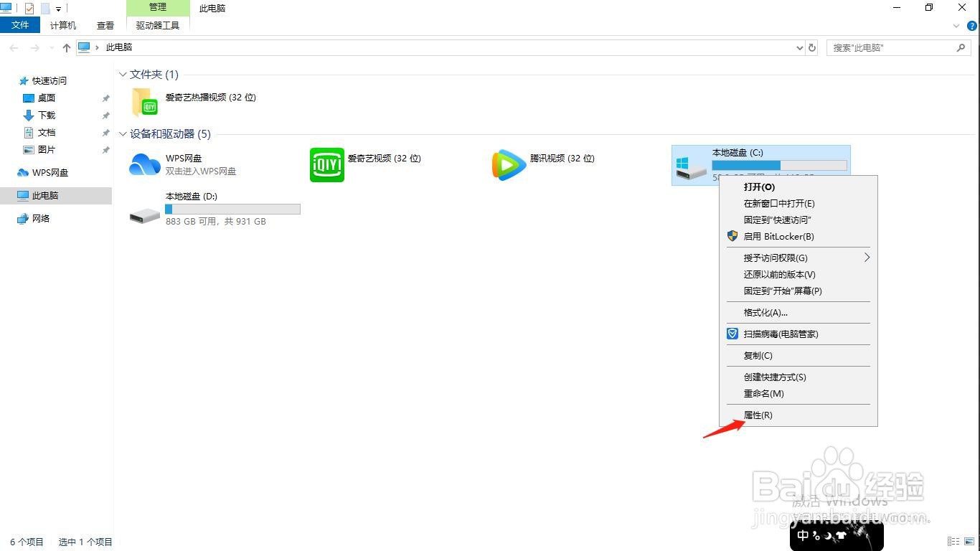Screen dimensions: 980x551
Task: Select WPS网盘 in the navigation pane
Action: pyautogui.click(x=50, y=173)
